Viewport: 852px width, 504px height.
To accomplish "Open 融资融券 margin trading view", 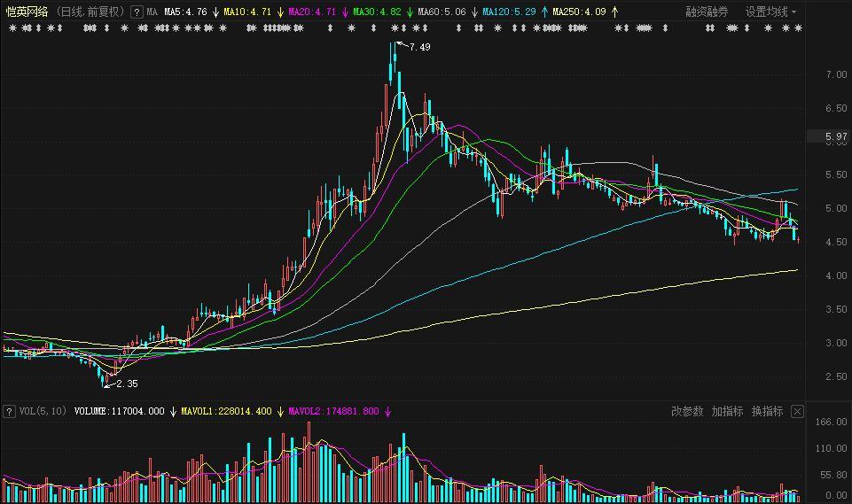I will click(707, 12).
